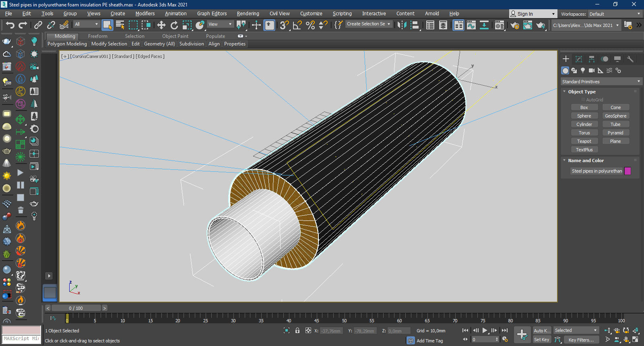Open the key mode Selected dropdown
Image resolution: width=644 pixels, height=346 pixels.
click(x=576, y=330)
